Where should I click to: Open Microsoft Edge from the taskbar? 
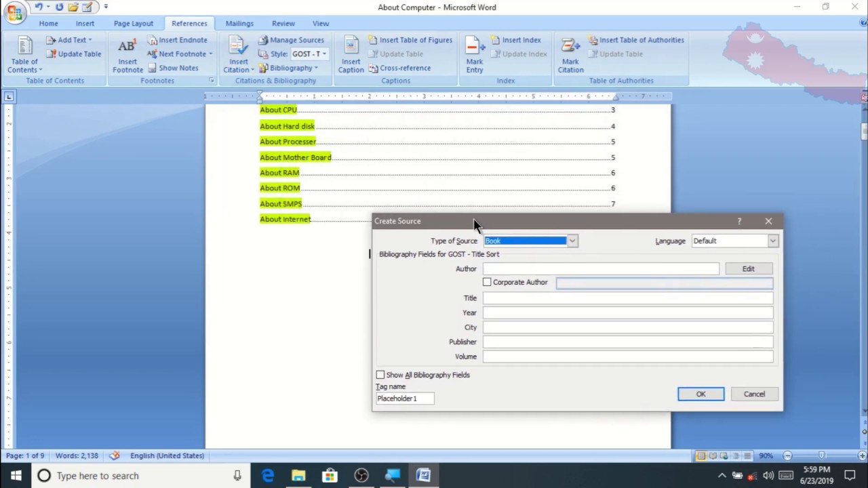pos(267,476)
